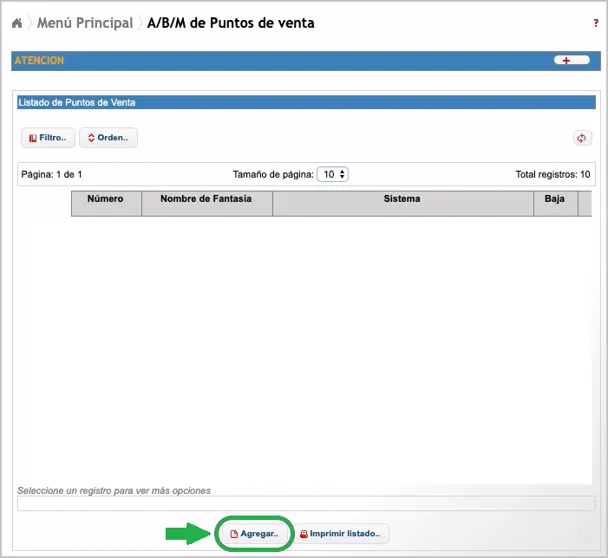Open the Imprimir listado.. button

[x=340, y=534]
